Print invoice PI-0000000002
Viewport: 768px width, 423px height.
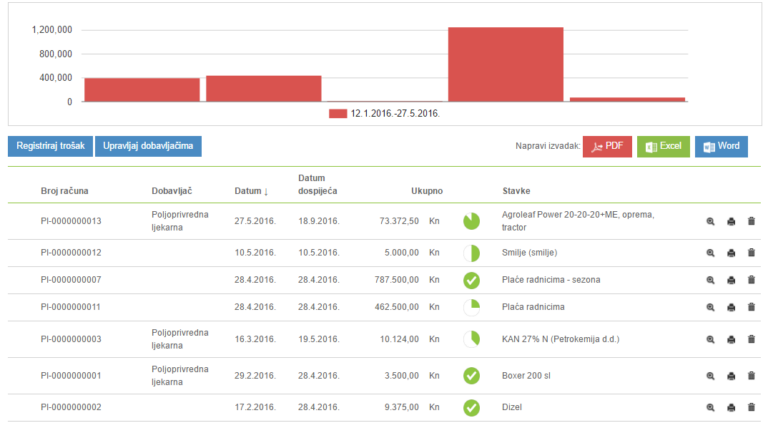(731, 407)
